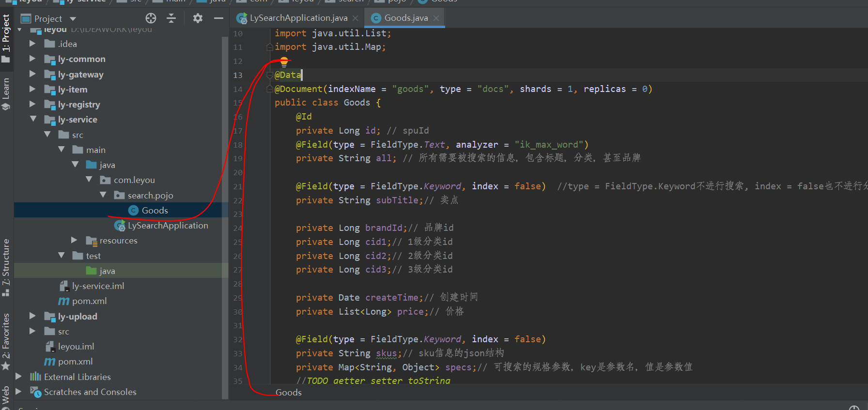Click the ly-item module folder icon
Image resolution: width=868 pixels, height=410 pixels.
pos(49,90)
